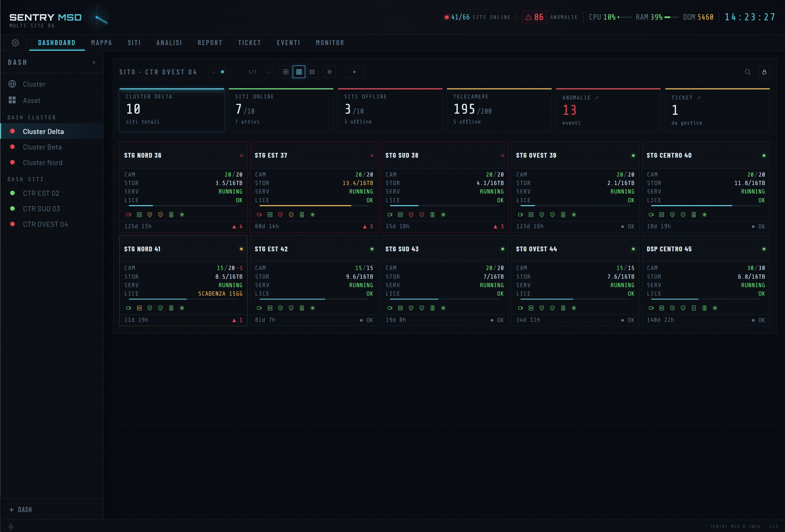785x532 pixels.
Task: Open the search magnifier icon
Action: click(747, 72)
